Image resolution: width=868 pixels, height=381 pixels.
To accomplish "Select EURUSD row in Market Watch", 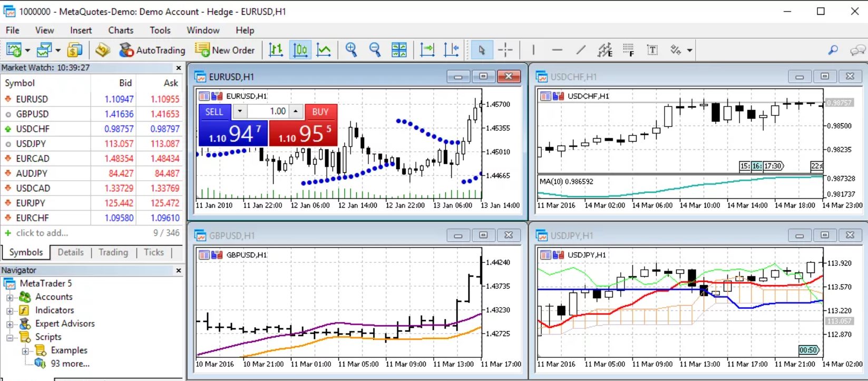I will coord(92,99).
